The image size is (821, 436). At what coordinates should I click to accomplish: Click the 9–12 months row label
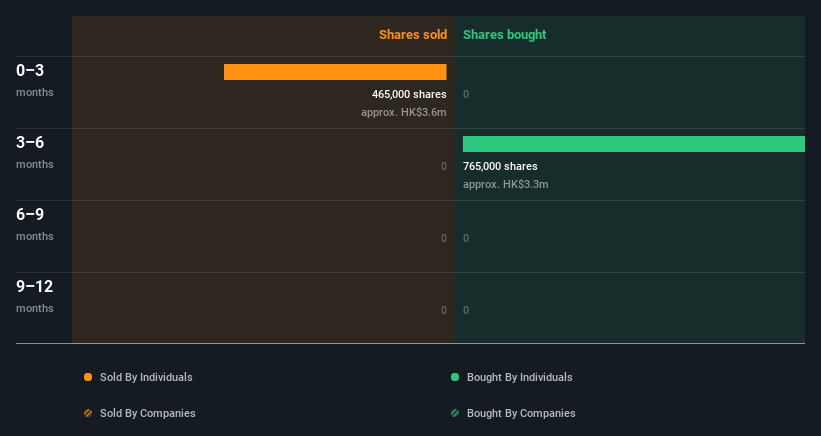35,296
